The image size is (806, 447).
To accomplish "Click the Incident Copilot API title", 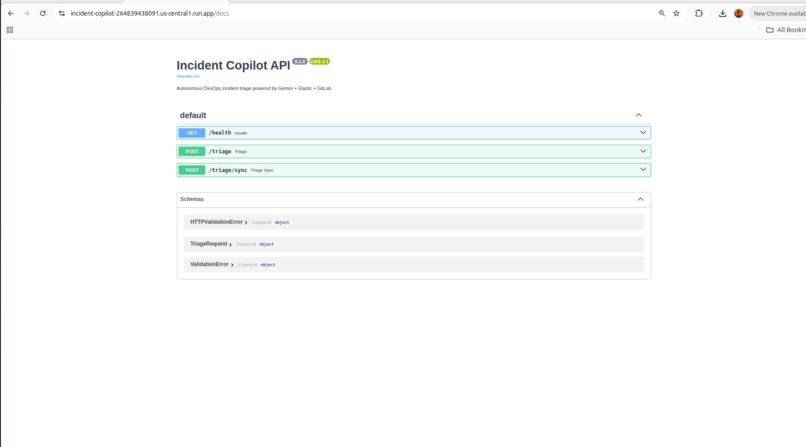I will click(233, 65).
